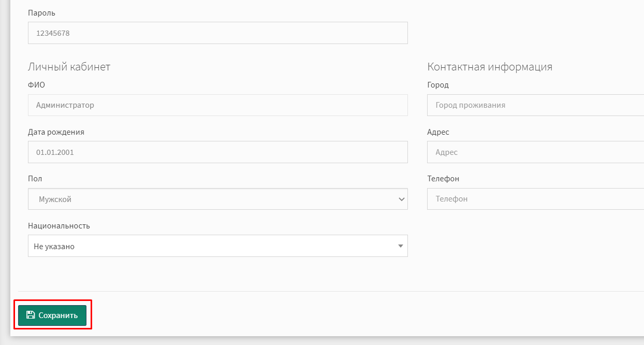Image resolution: width=644 pixels, height=345 pixels.
Task: Click the ФИО label
Action: point(36,85)
